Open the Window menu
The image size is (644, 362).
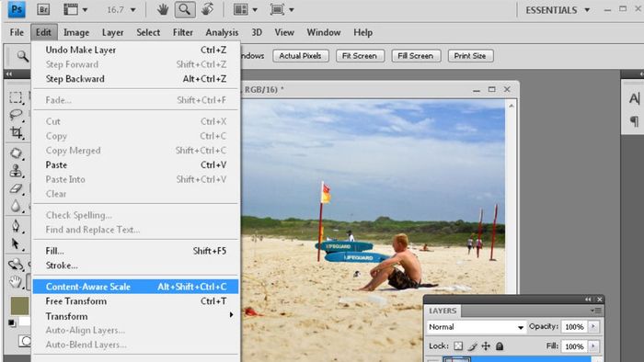click(324, 32)
